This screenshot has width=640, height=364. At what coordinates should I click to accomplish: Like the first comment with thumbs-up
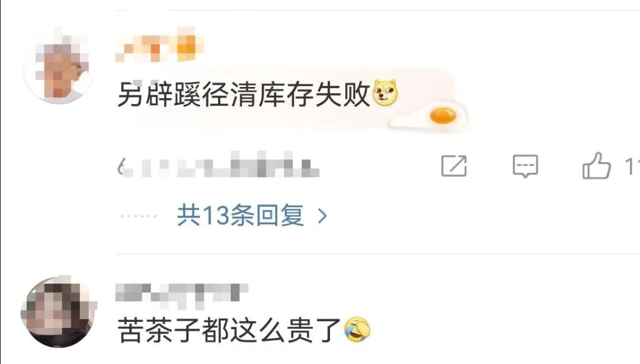(596, 166)
